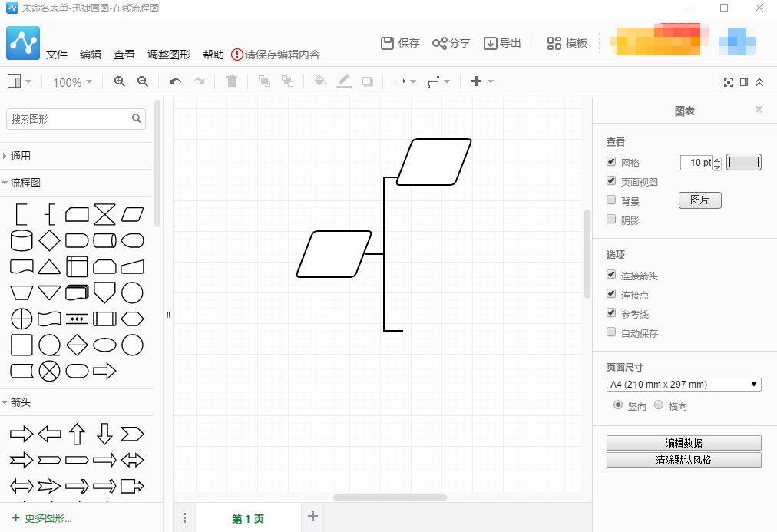
Task: Select the diamond decision shape
Action: (49, 240)
